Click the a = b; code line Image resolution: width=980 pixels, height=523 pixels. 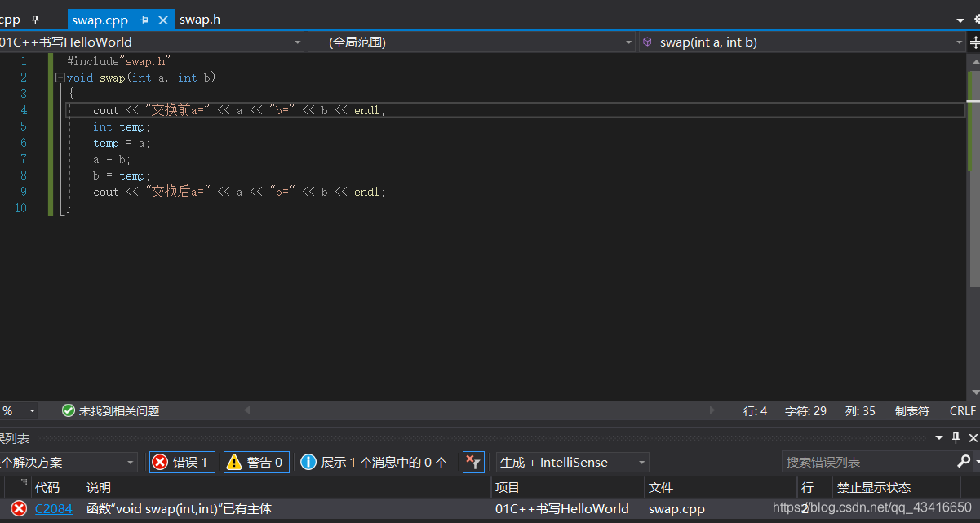(x=112, y=159)
